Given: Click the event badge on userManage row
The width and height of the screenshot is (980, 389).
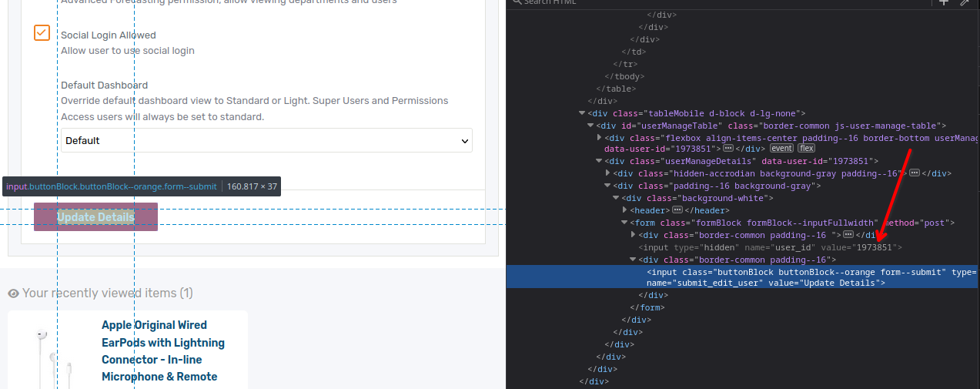Looking at the screenshot, I should point(781,149).
